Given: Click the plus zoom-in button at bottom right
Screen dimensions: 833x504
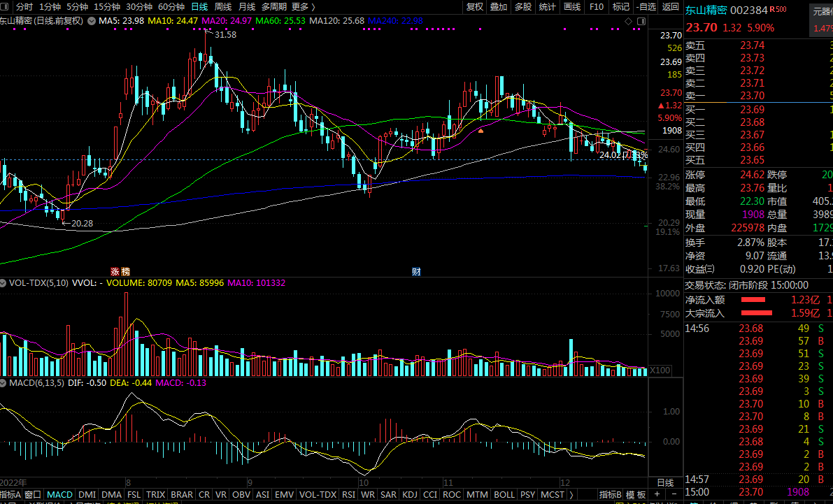Looking at the screenshot, I should pos(656,495).
